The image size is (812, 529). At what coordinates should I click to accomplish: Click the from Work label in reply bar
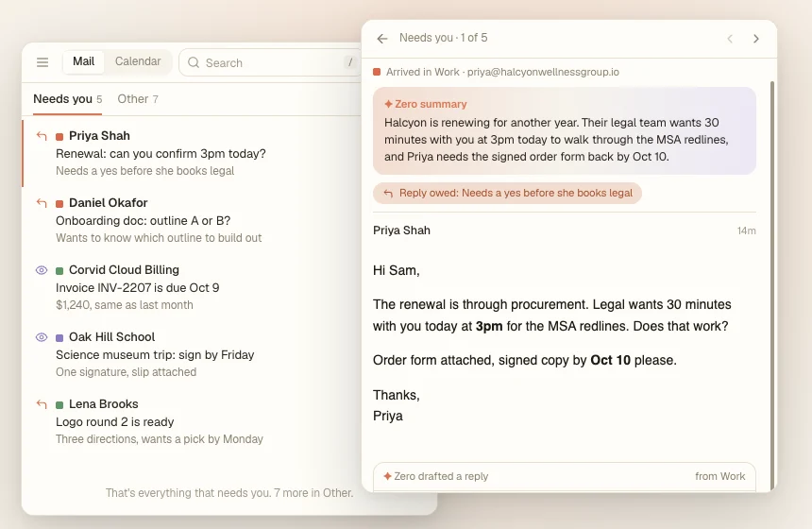click(x=719, y=476)
